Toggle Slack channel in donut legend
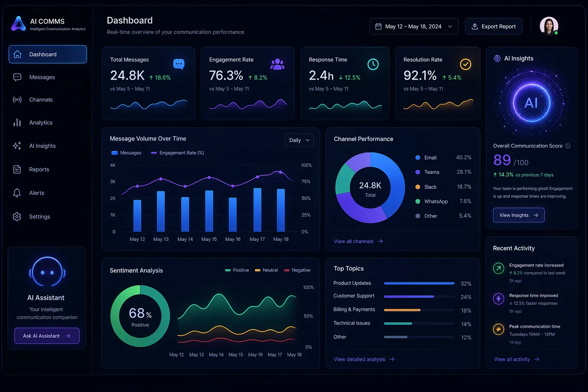Image resolution: width=588 pixels, height=392 pixels. (x=443, y=187)
